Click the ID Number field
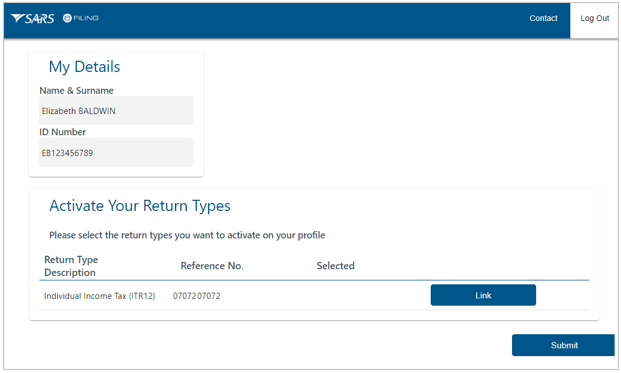 [116, 152]
